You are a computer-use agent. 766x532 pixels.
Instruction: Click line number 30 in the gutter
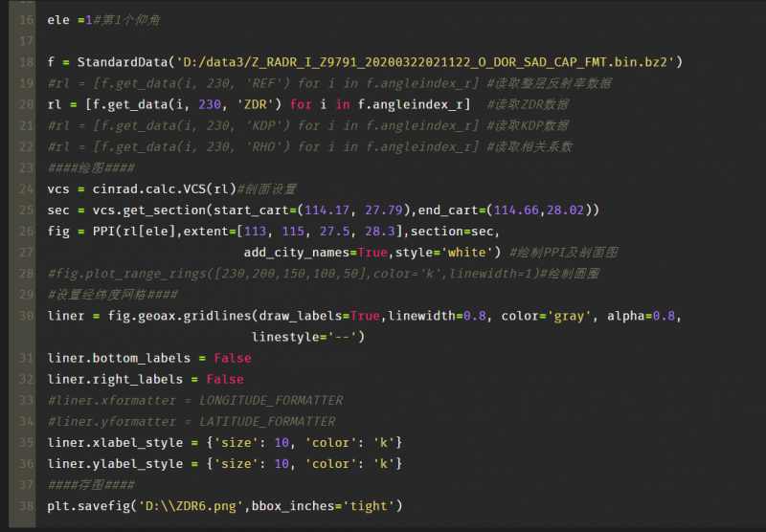coord(26,316)
